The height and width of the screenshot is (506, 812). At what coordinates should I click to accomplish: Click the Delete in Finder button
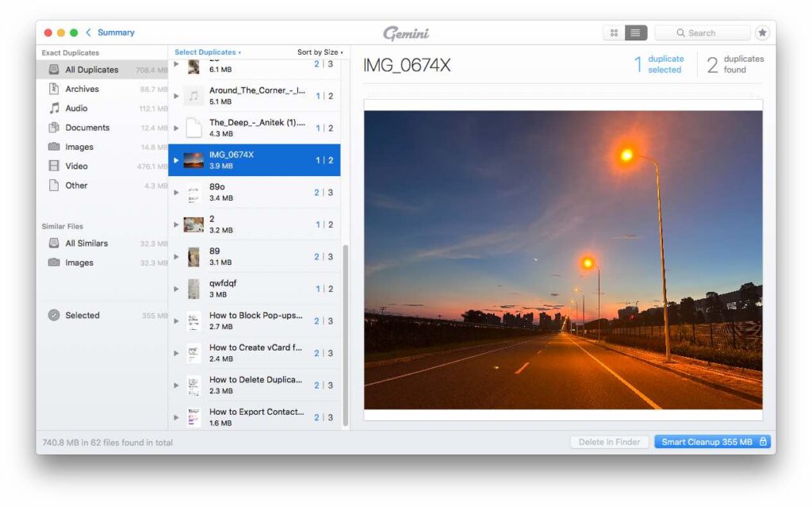click(609, 442)
